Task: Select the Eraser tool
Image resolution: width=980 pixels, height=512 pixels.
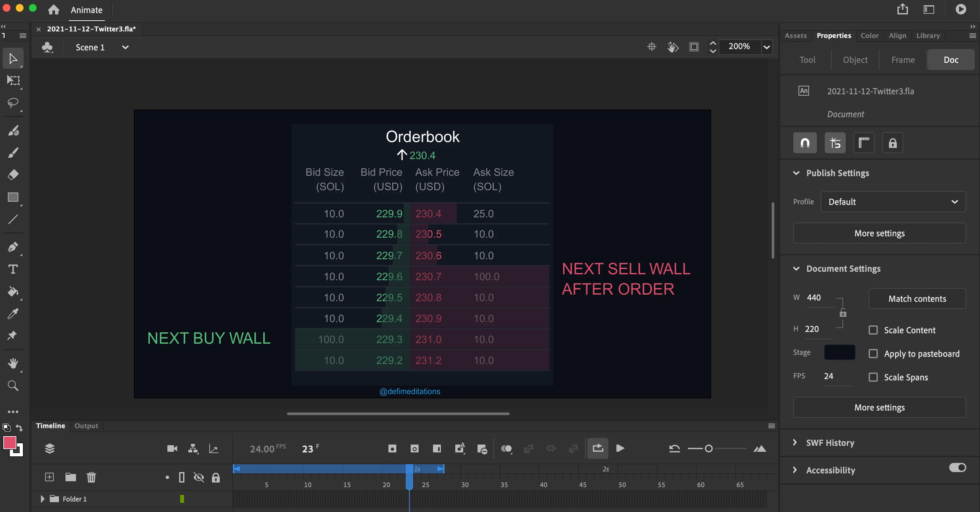Action: (x=13, y=174)
